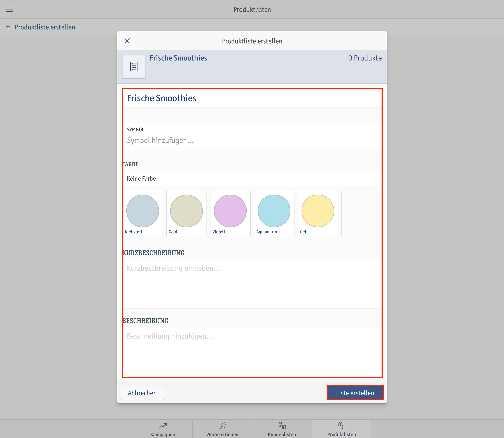Switch to the Kundenlisten tab
This screenshot has width=504, height=438.
tap(282, 429)
